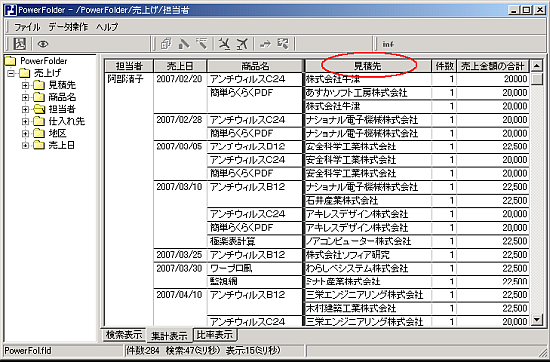Viewport: 550px width, 362px height.
Task: Click the 商品名 column header
Action: [255, 66]
